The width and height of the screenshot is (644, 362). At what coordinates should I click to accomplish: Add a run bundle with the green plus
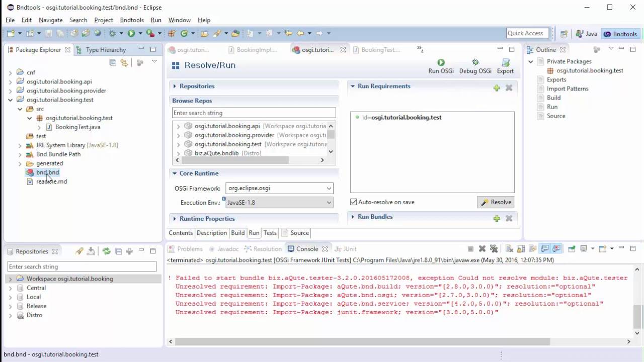497,218
